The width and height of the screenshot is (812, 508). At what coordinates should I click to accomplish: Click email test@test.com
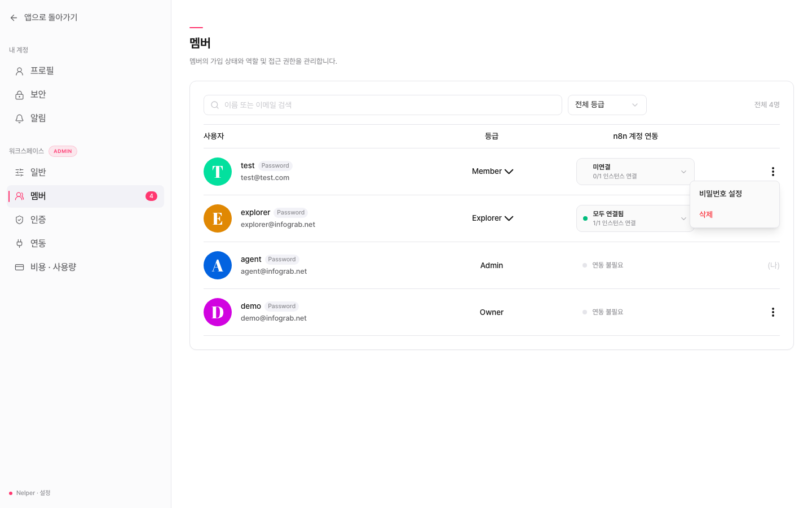click(265, 178)
